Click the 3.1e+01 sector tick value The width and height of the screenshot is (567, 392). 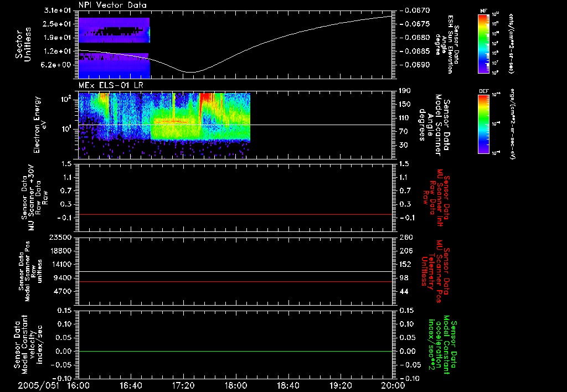57,11
